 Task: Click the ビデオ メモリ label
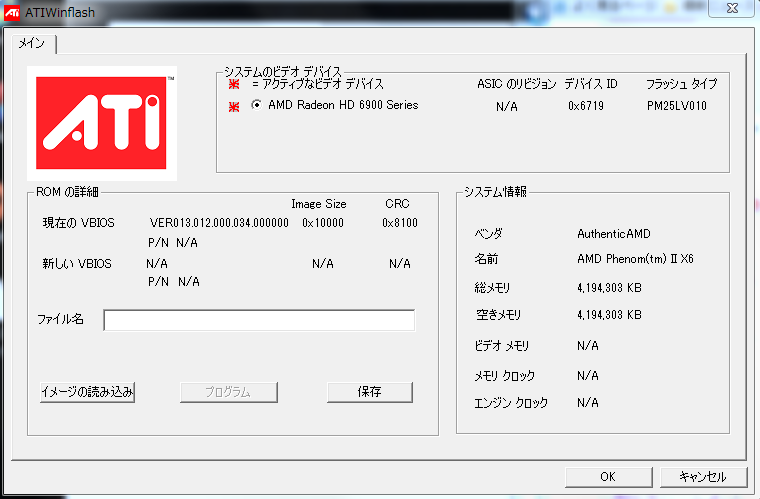[502, 346]
